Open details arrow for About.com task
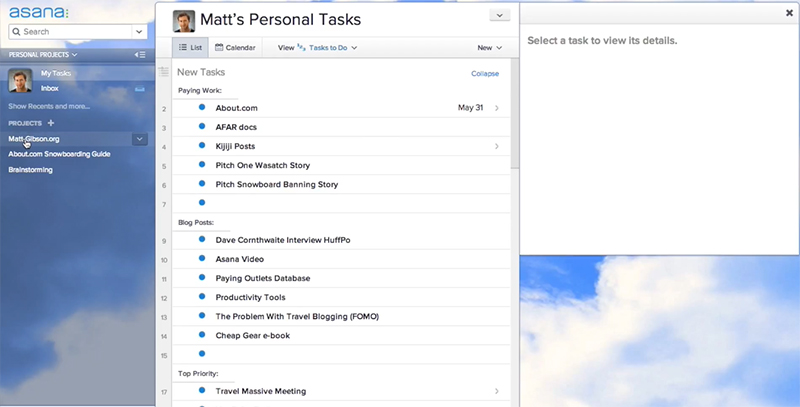The image size is (800, 407). tap(497, 108)
